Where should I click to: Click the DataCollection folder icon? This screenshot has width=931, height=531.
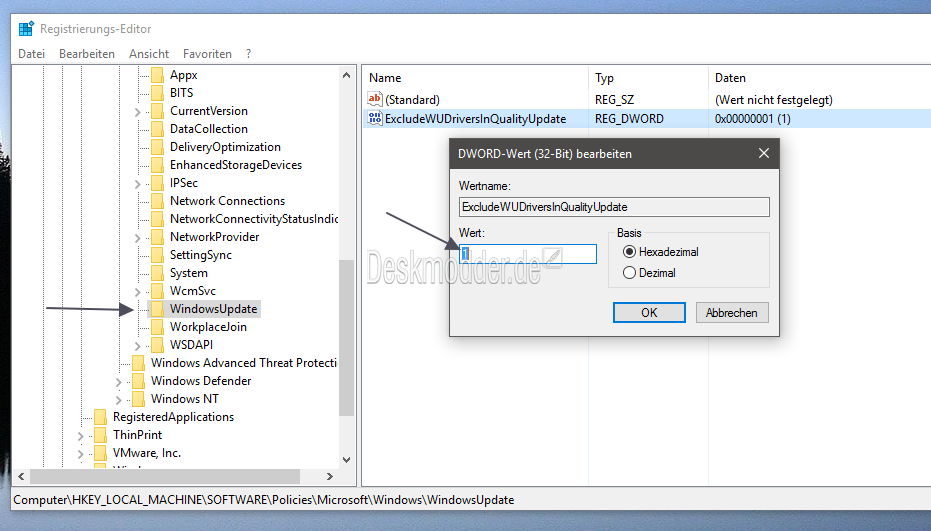pos(157,129)
